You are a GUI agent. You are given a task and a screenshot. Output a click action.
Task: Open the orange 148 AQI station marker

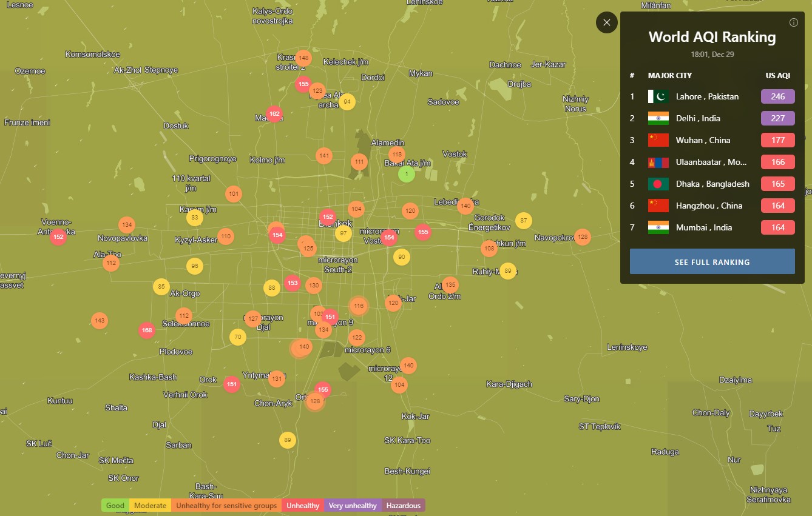click(303, 58)
